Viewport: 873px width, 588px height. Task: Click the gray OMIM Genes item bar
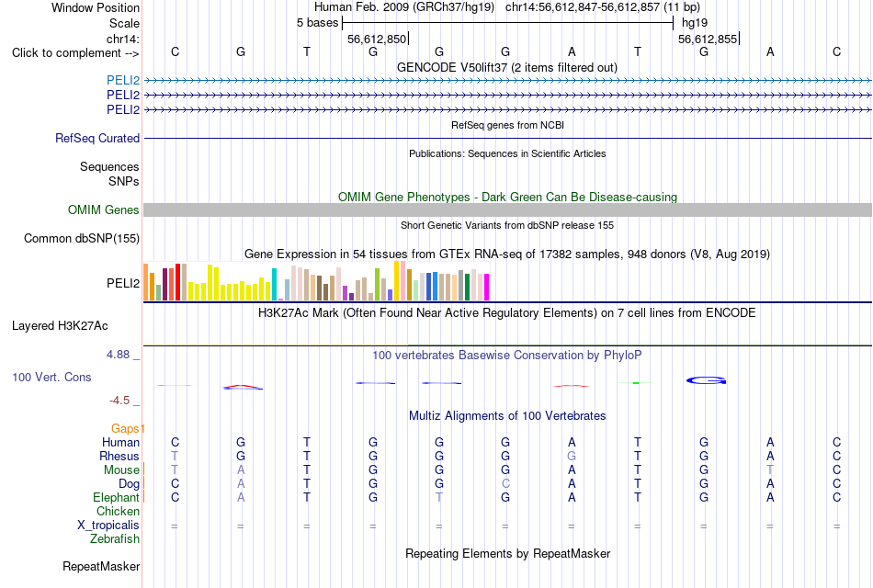point(507,209)
